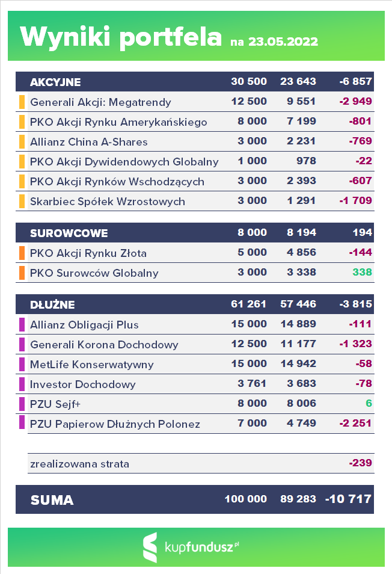Select the DŁUŻNE section header

52,304
